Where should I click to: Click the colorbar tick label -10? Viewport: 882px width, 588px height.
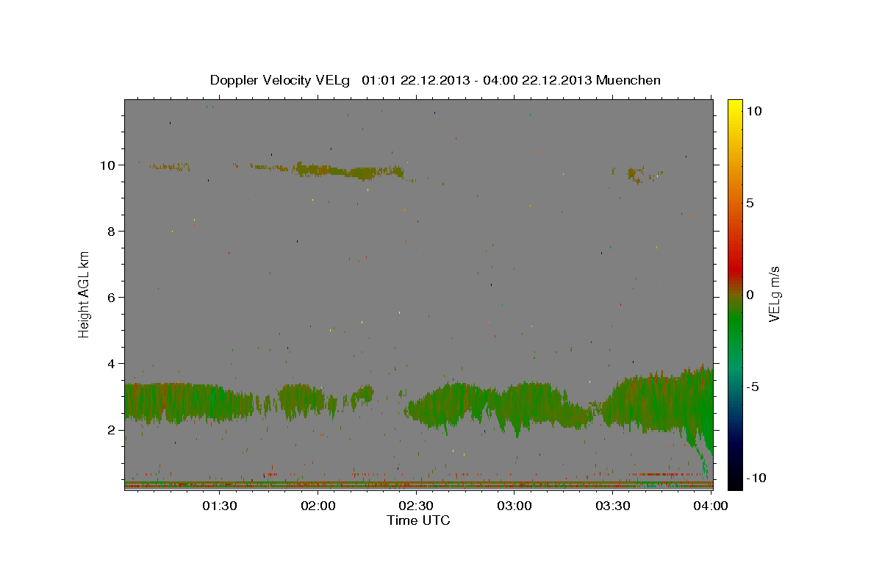(x=756, y=478)
